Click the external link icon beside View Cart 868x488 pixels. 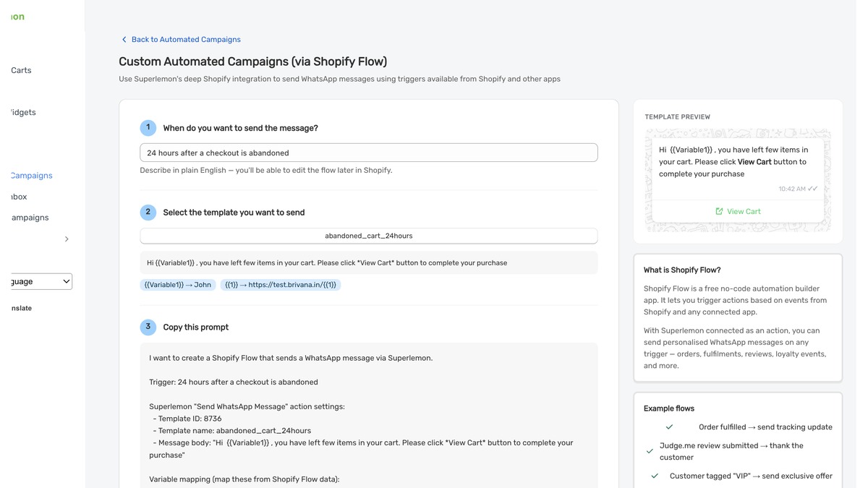pos(719,211)
